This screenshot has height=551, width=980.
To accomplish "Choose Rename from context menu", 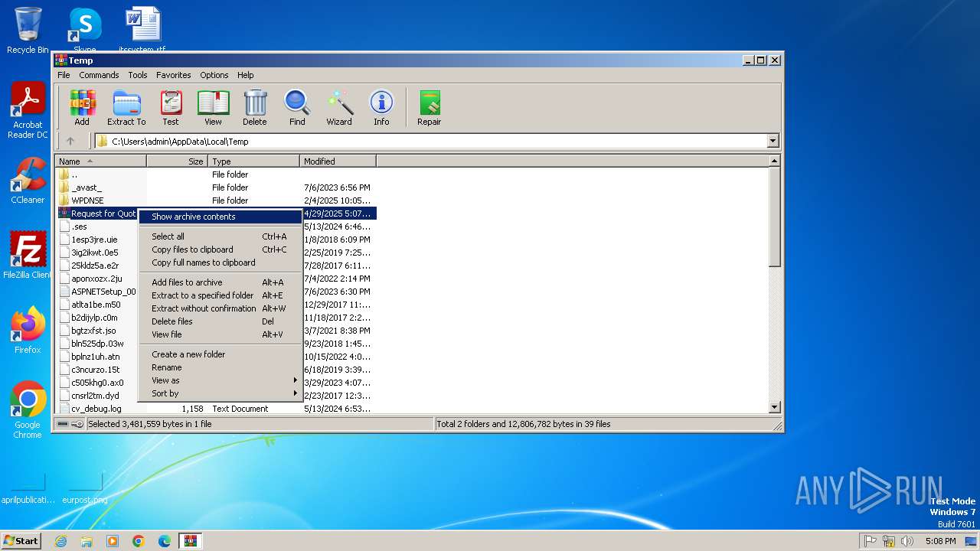I will point(220,367).
